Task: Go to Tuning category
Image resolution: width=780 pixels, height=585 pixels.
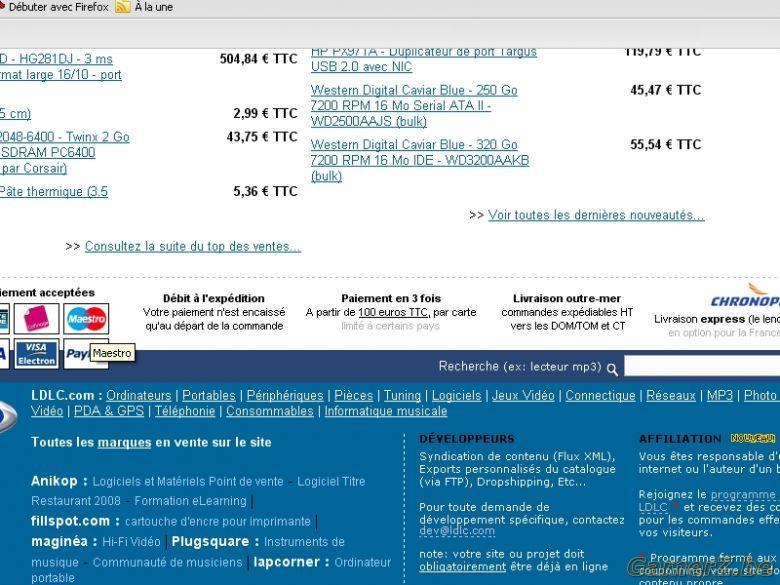Action: tap(402, 395)
